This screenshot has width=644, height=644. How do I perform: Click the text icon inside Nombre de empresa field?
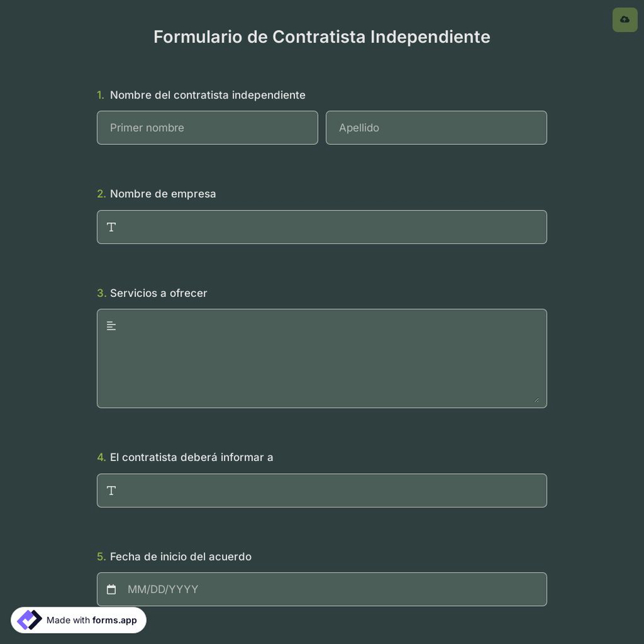[110, 226]
